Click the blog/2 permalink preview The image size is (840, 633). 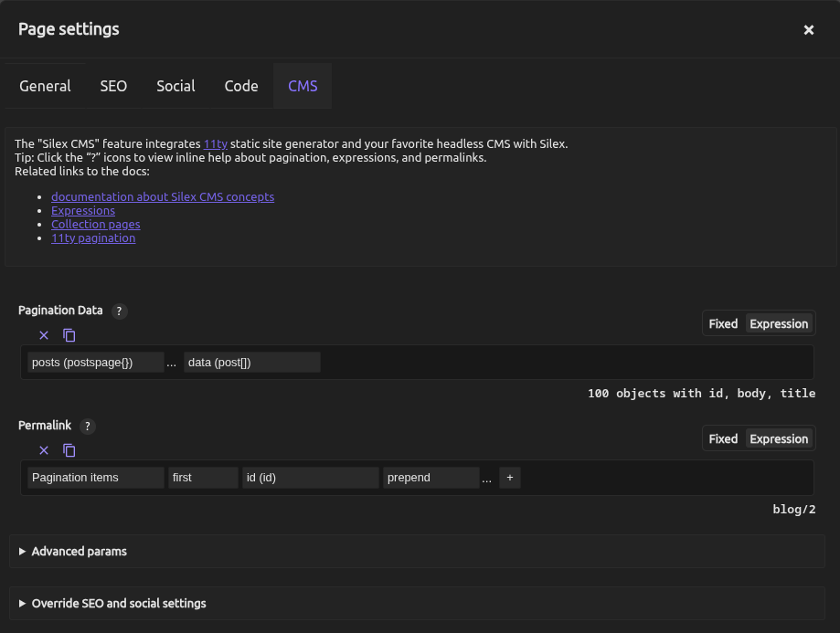(x=794, y=510)
